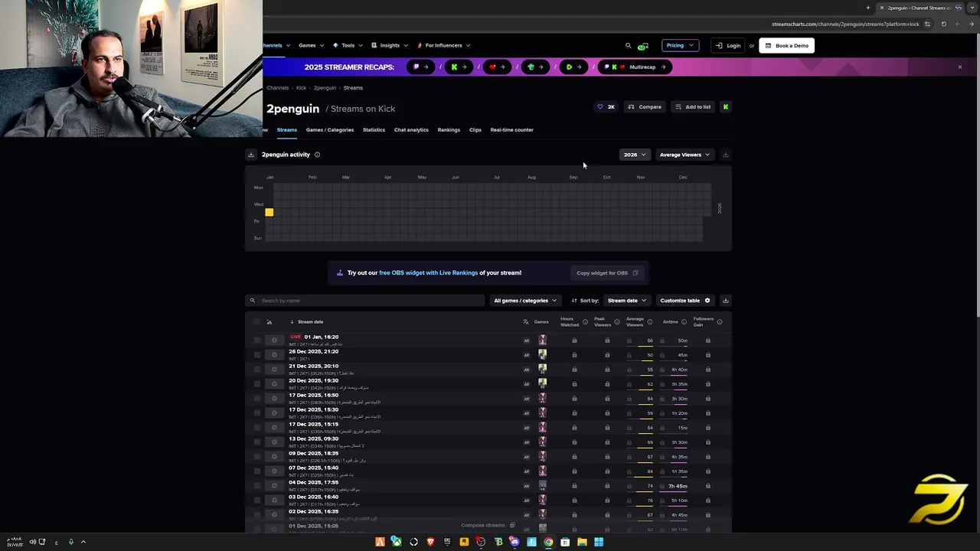Open stream preview thumbnail for 20 Dec 2025
Viewport: 980px width, 551px height.
click(274, 384)
